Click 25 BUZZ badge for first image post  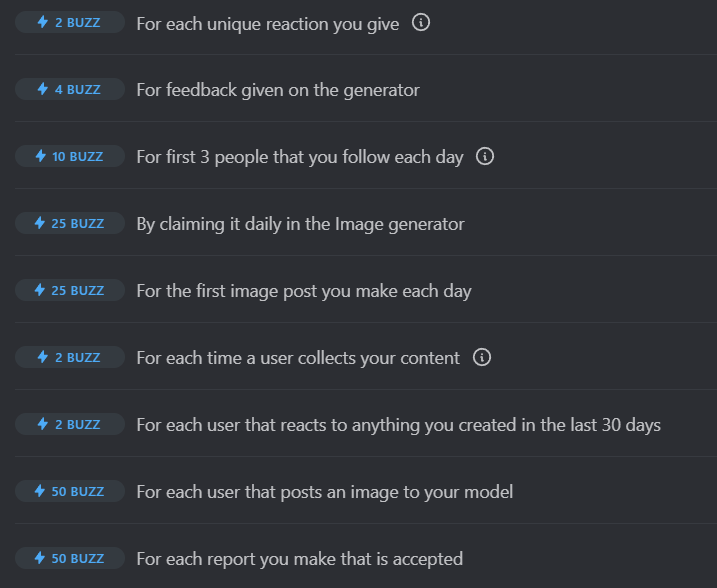click(x=70, y=290)
